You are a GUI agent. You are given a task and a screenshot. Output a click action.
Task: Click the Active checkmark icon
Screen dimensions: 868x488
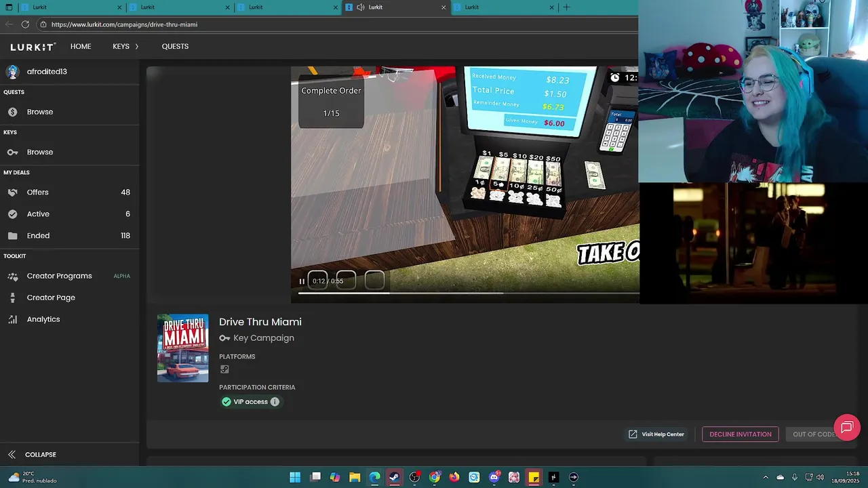point(12,214)
